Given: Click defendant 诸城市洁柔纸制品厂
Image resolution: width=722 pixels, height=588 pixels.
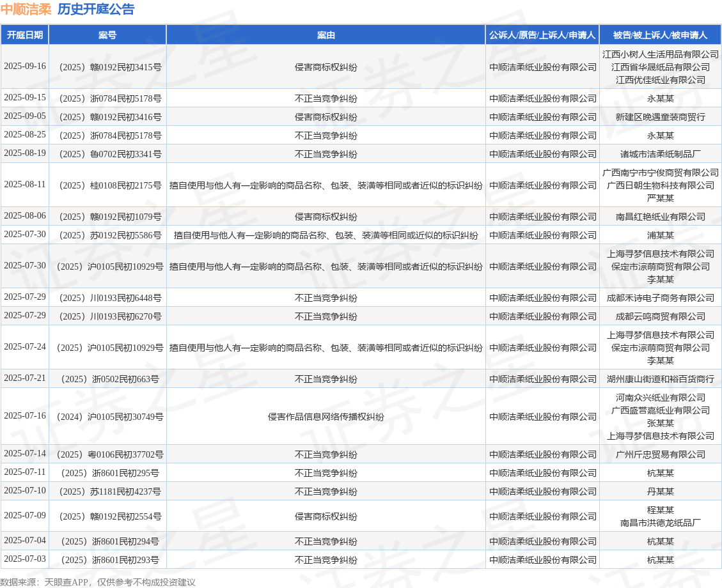Looking at the screenshot, I should [x=661, y=153].
